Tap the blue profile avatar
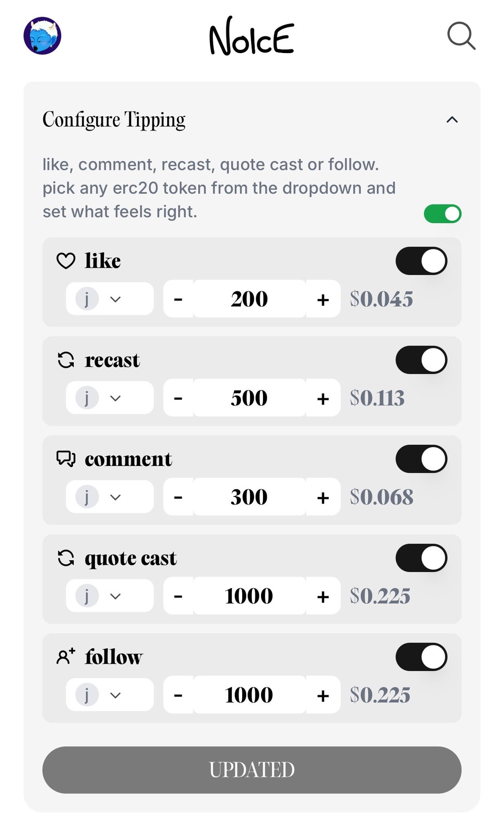This screenshot has height=816, width=504. [42, 36]
